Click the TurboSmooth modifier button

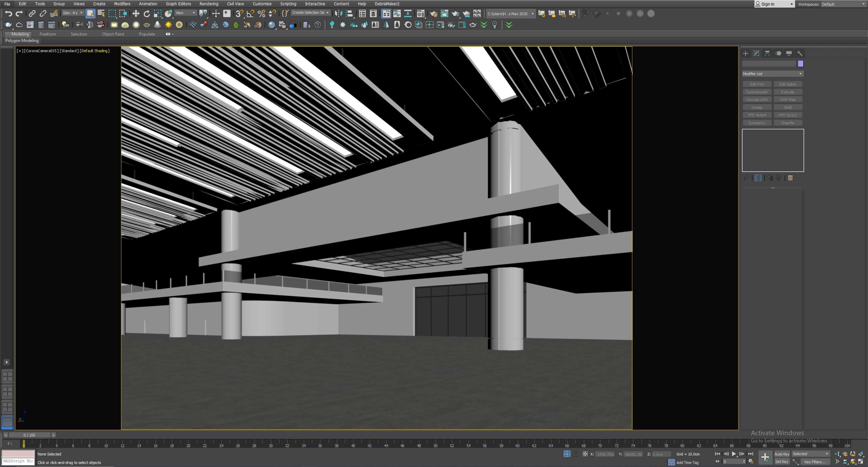point(757,92)
